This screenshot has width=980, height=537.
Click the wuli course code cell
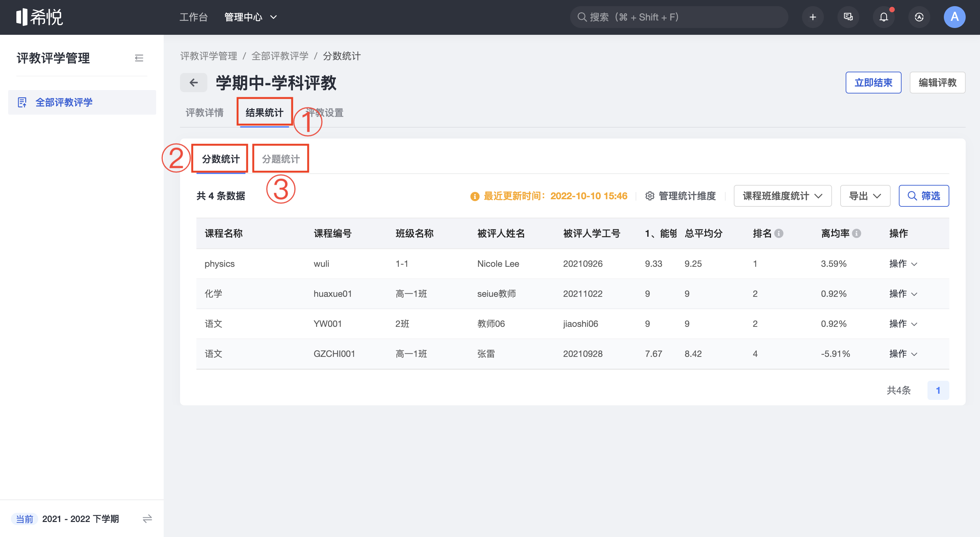tap(322, 264)
